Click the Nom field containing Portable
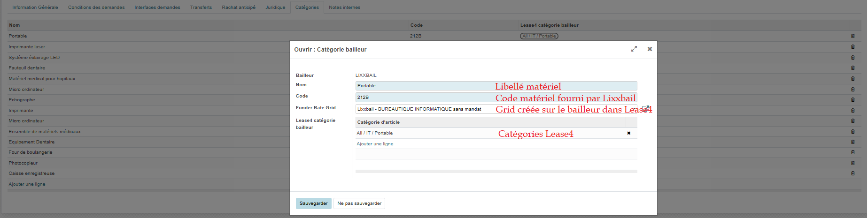The height and width of the screenshot is (218, 868). (x=423, y=86)
